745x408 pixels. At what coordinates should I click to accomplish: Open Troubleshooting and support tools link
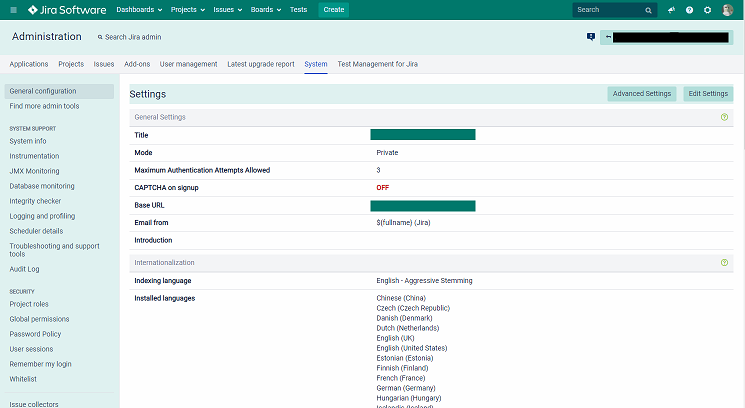tap(55, 250)
